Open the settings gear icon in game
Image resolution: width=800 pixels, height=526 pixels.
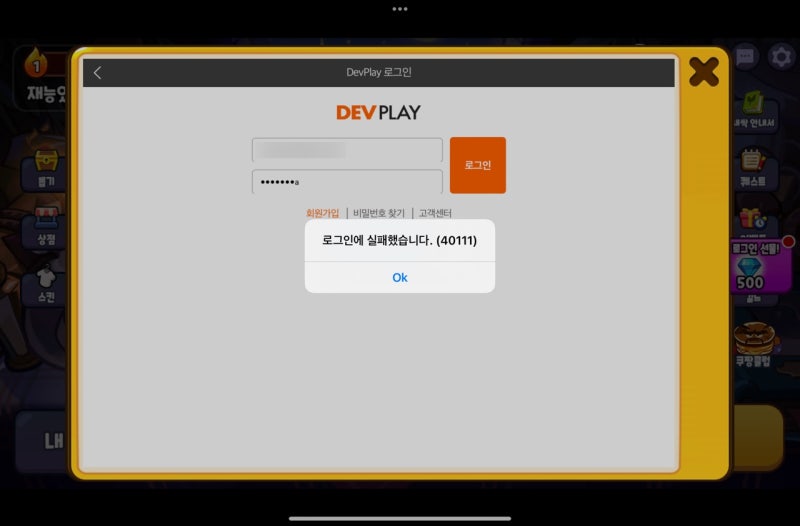pos(781,56)
